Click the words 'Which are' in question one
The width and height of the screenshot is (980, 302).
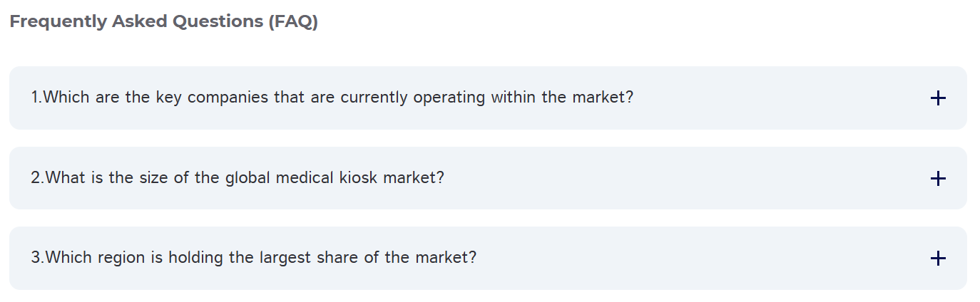click(x=81, y=97)
